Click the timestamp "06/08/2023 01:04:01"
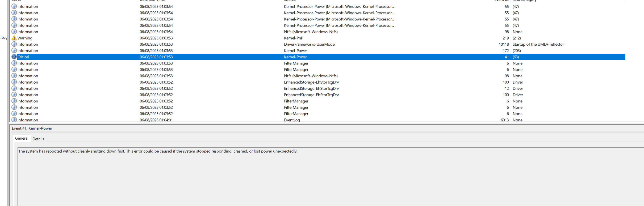The height and width of the screenshot is (206, 644). click(156, 120)
